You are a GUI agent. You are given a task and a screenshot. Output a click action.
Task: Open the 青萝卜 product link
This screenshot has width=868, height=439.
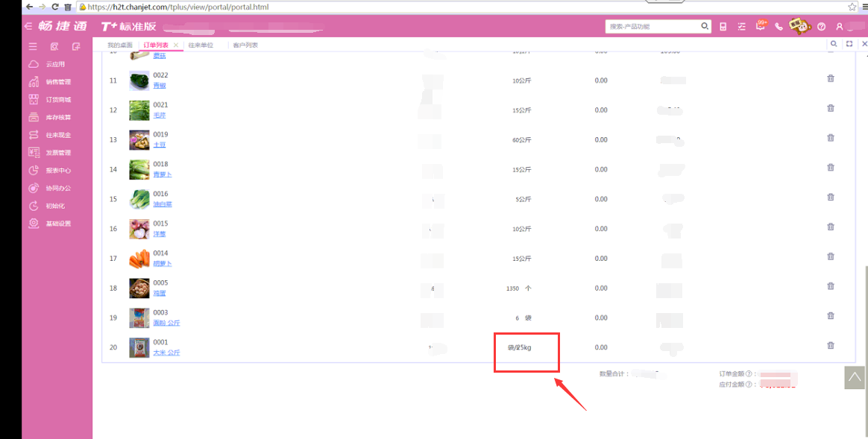[x=163, y=174]
